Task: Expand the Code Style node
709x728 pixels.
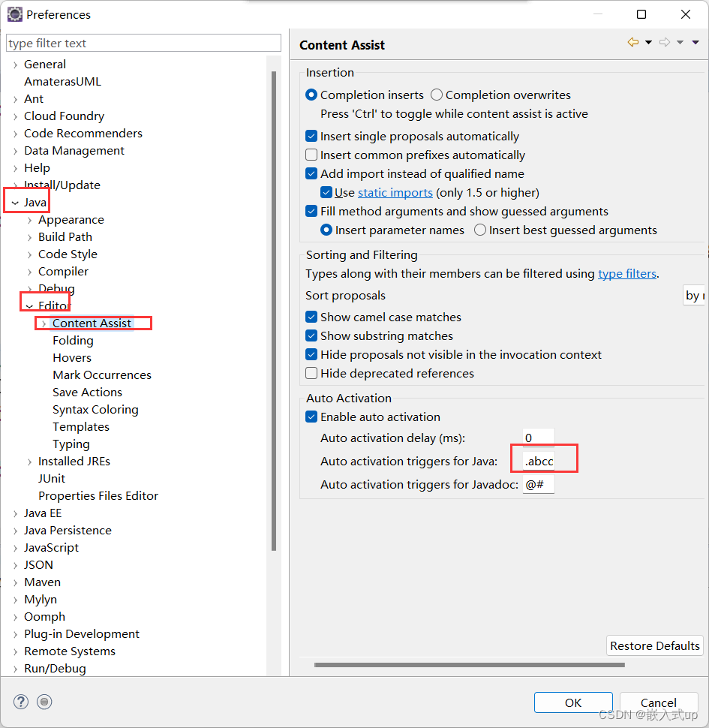Action: pos(30,255)
